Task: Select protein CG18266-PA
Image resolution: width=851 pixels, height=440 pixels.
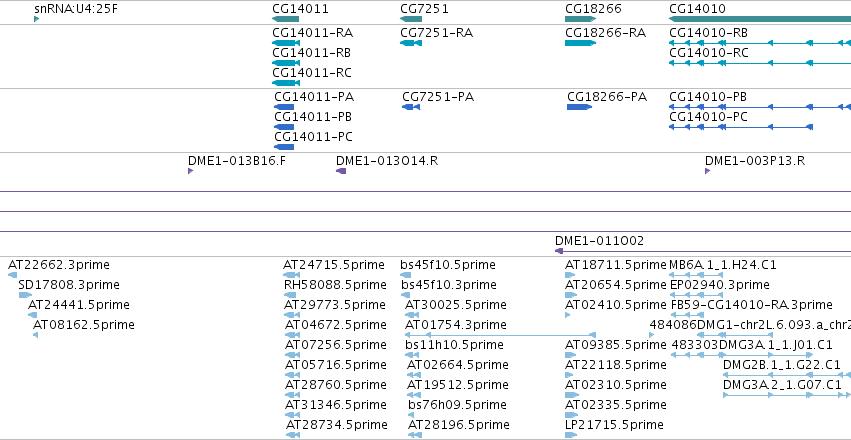Action: pos(607,97)
